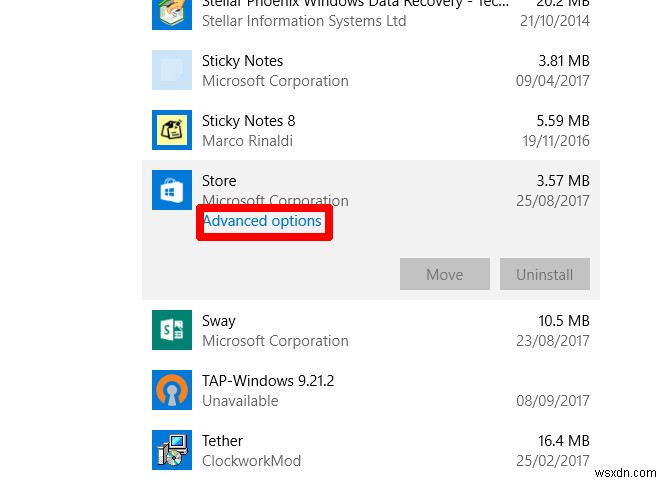Click the Store shopping bag icon

point(172,190)
